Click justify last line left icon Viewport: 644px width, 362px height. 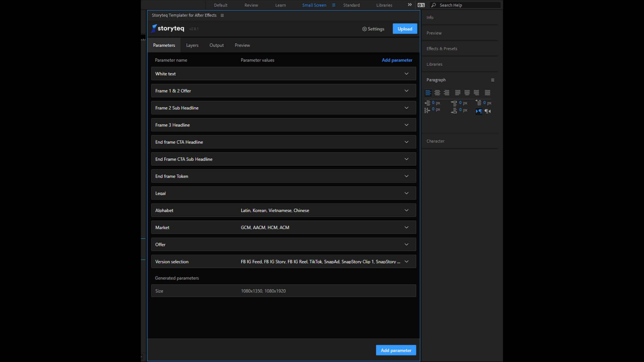[x=458, y=93]
